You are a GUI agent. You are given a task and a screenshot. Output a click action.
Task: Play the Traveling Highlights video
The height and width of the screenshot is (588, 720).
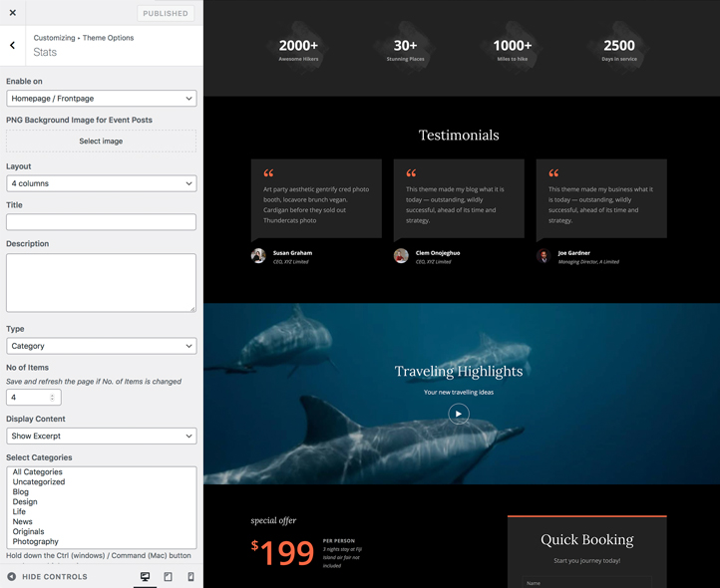(x=459, y=414)
